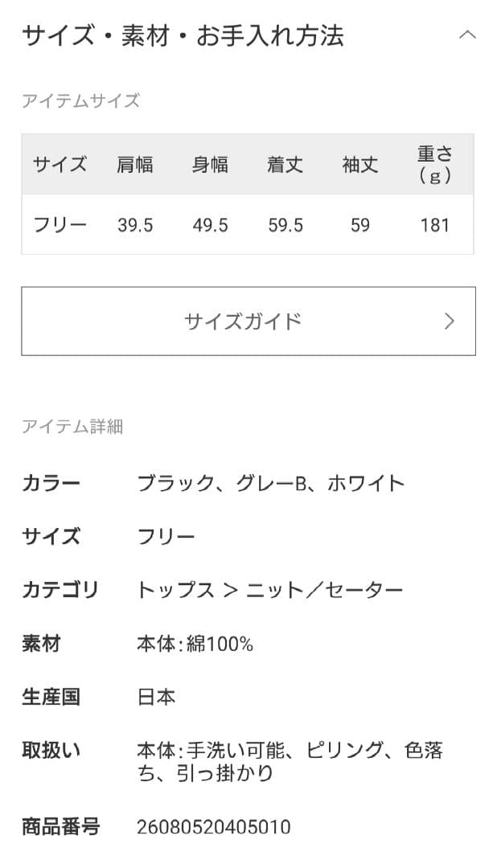This screenshot has width=497, height=868.
Task: Select the サイズ column header
Action: pyautogui.click(x=60, y=165)
